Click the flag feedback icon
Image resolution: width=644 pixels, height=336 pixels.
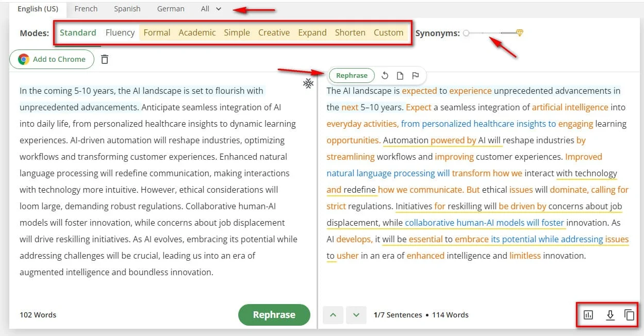tap(415, 76)
